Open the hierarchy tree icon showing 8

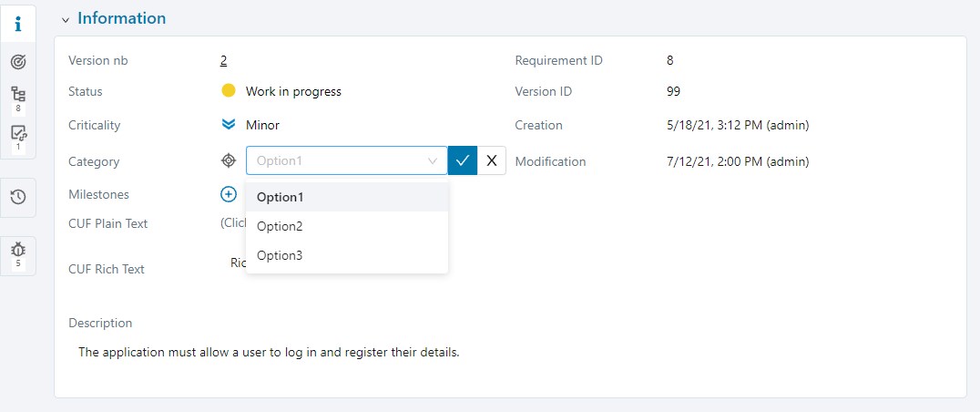point(18,95)
